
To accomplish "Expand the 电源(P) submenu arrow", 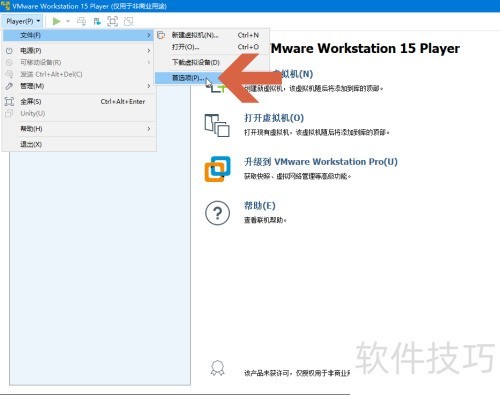I will (149, 51).
